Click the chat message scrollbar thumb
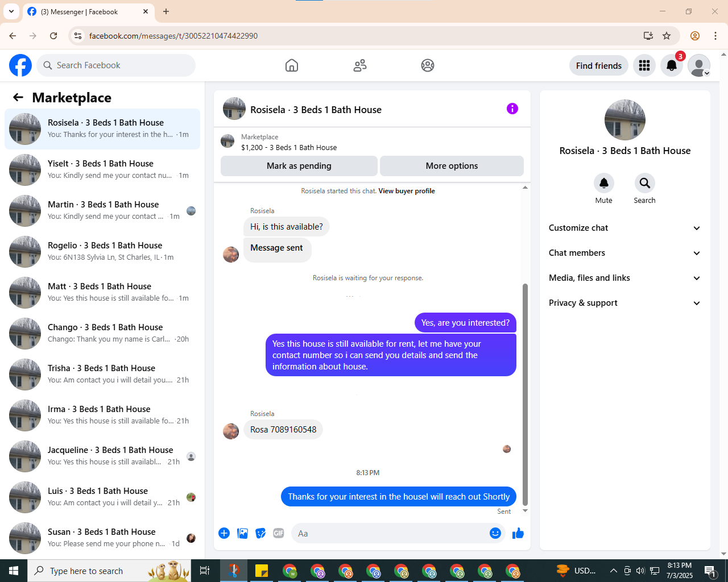Screen dimensions: 728x582 pyautogui.click(x=525, y=394)
